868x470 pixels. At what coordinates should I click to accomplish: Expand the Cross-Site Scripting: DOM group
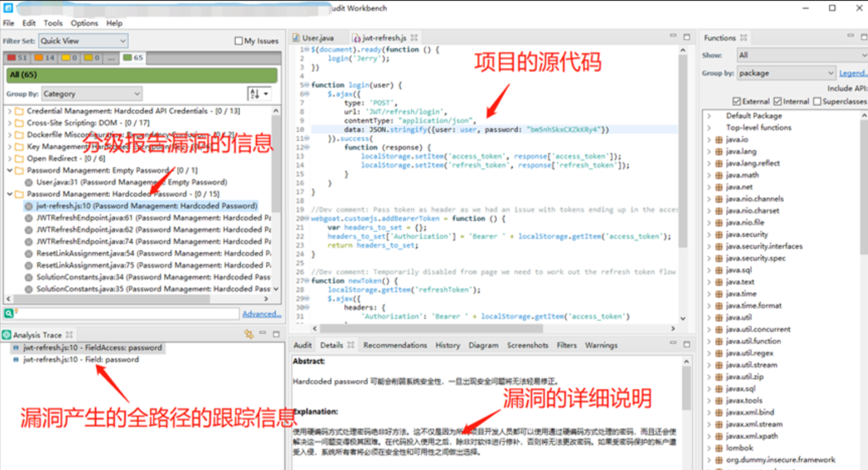click(10, 123)
